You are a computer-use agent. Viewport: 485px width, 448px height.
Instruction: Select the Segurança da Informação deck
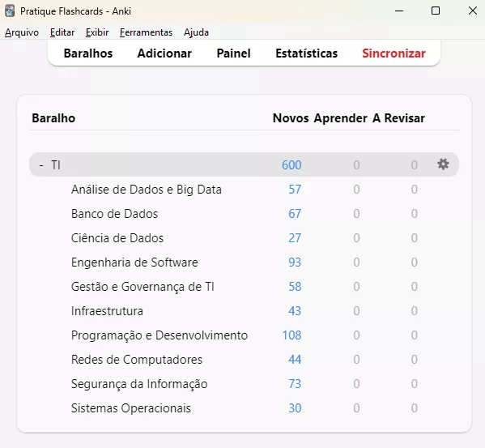(139, 384)
